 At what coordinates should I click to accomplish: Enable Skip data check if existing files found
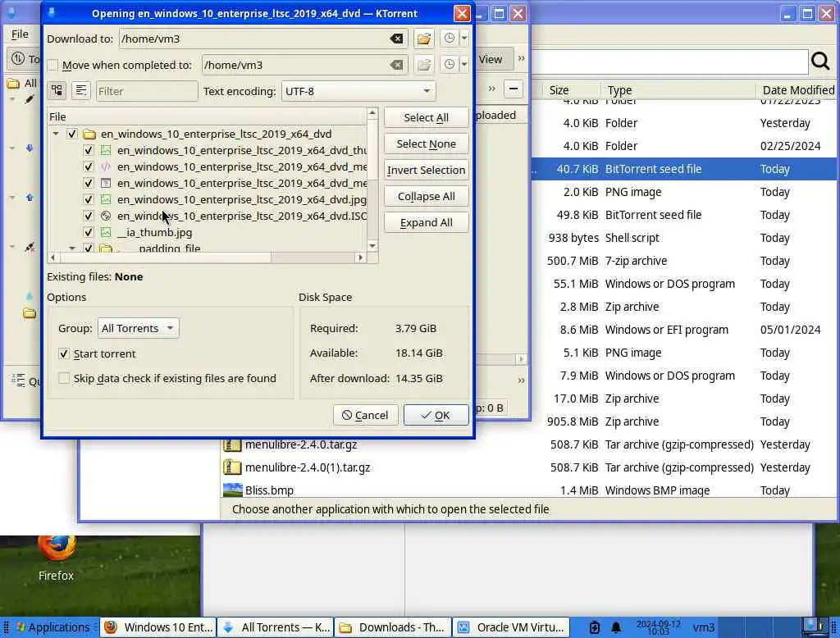64,378
